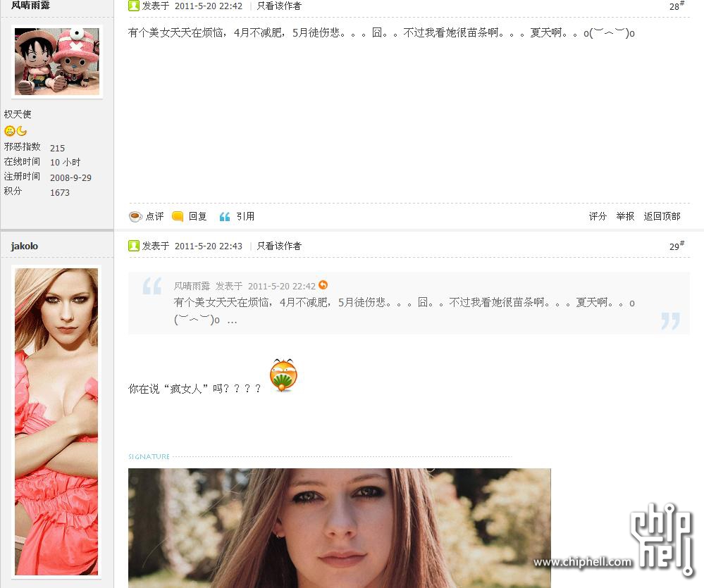Click quoted author name 风晴雨露 in quote box

[192, 286]
